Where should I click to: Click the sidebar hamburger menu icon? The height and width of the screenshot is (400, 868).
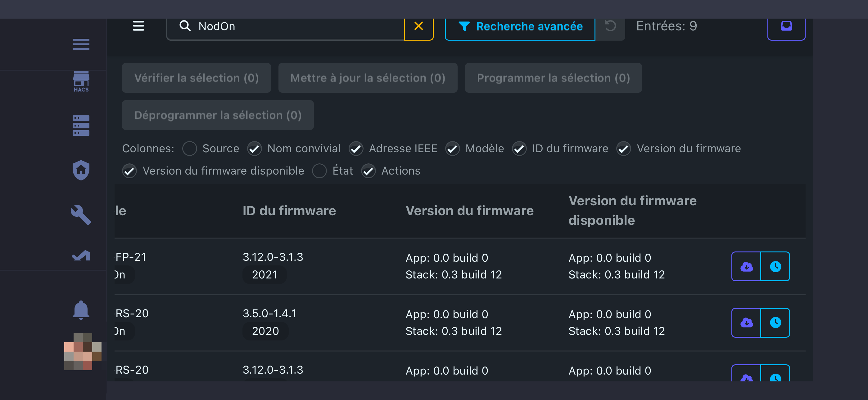[x=81, y=44]
